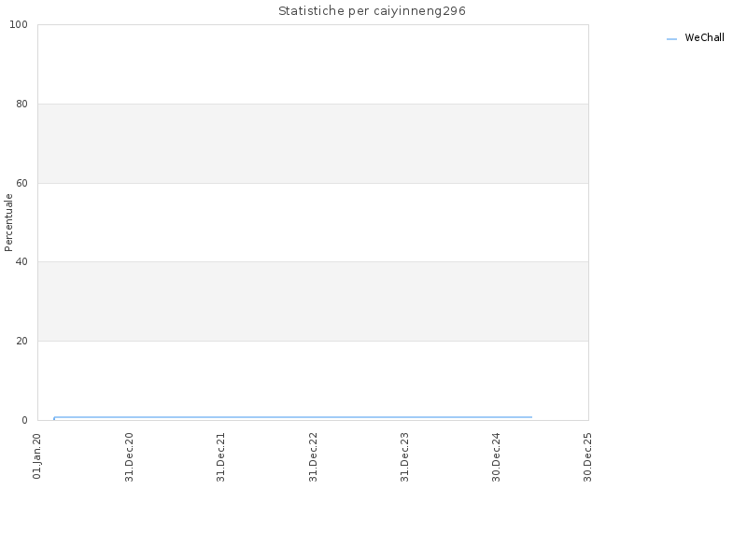Click the 30.Dec.25 x-axis date label
This screenshot has height=560, width=747.
pos(588,457)
